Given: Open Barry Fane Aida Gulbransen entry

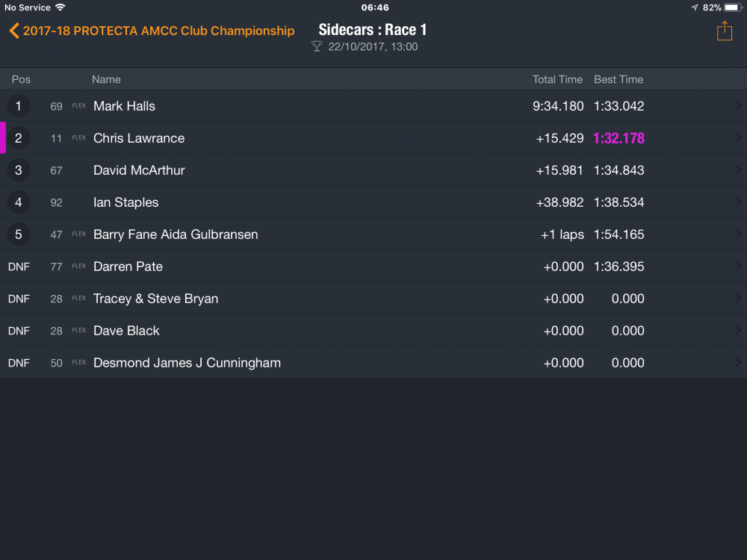Looking at the screenshot, I should (373, 234).
